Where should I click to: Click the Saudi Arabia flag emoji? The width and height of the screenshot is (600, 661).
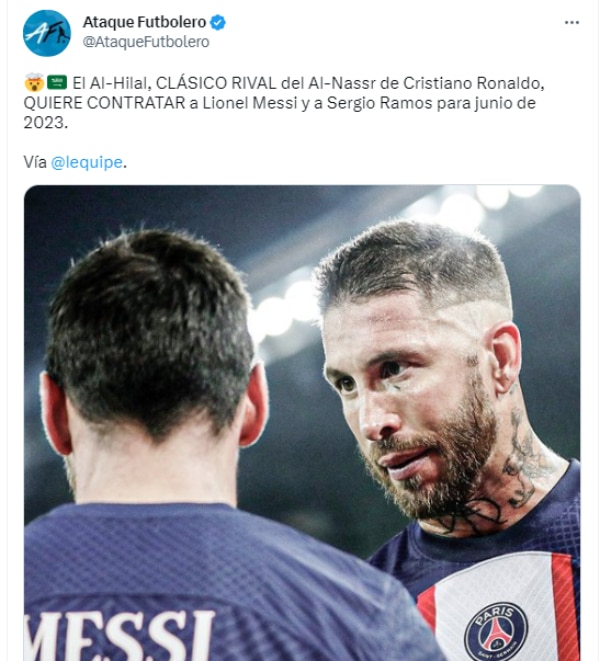[57, 82]
